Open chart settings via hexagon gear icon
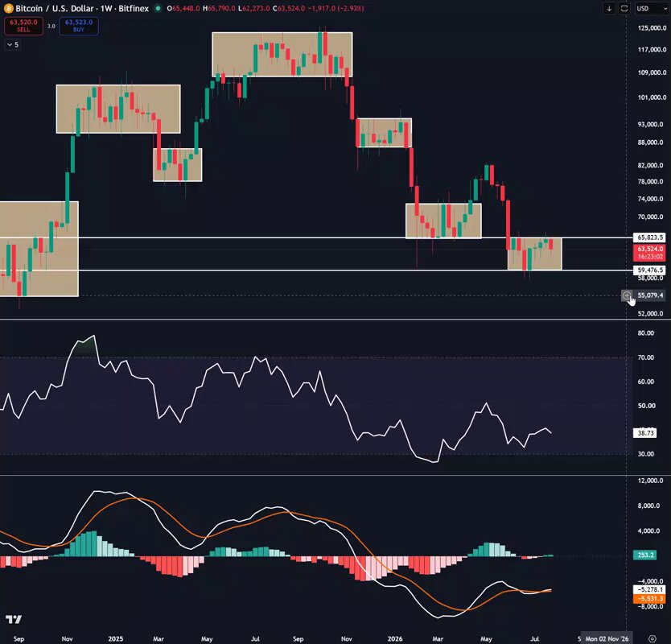 (x=652, y=638)
